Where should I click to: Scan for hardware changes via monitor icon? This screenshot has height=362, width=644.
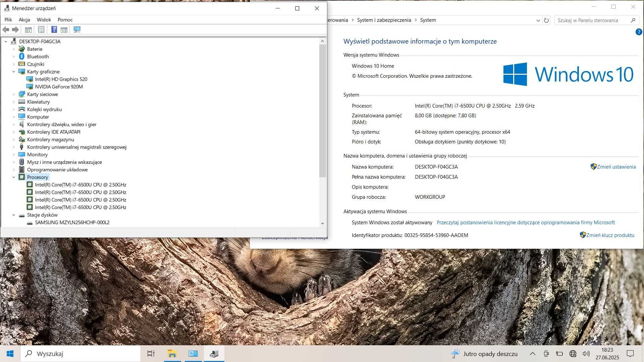[x=77, y=30]
